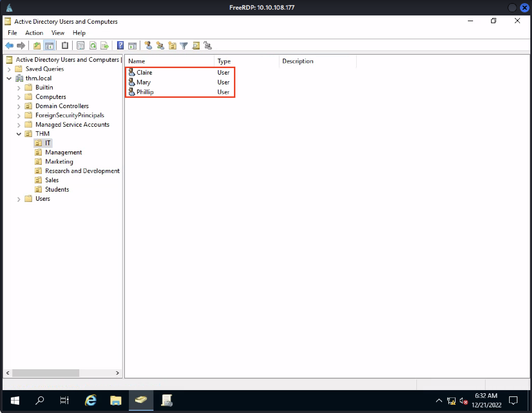Screen dimensions: 532x413
Task: Expand the Domain Controllers OU
Action: (x=19, y=106)
